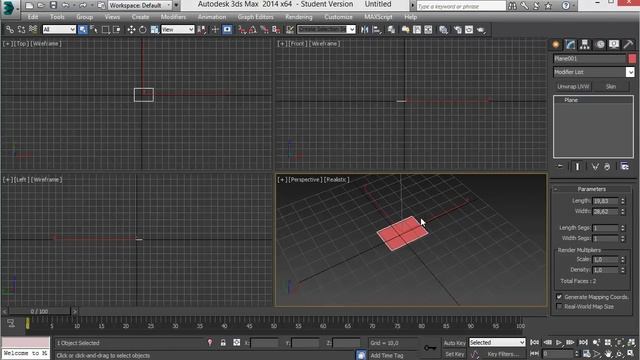Click the Align tool icon
Image resolution: width=640 pixels, height=360 pixels.
coord(376,29)
